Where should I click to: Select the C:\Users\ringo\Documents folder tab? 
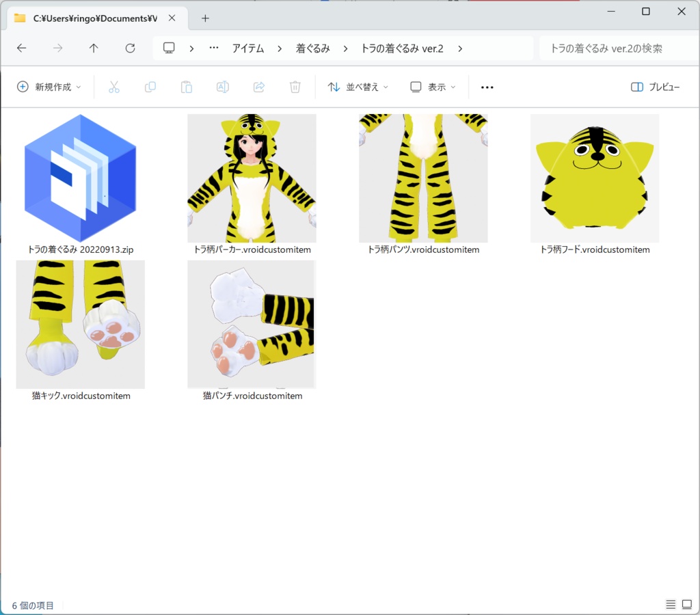(x=96, y=18)
